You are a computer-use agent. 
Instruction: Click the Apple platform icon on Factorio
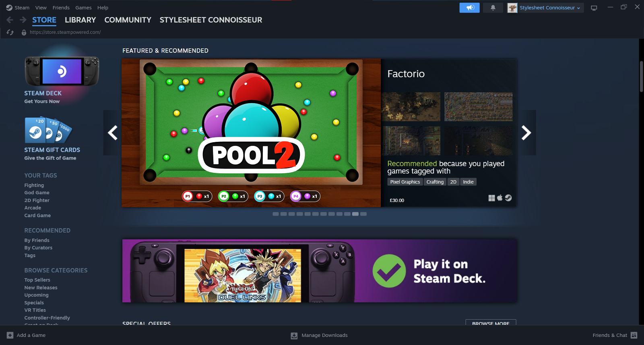[x=500, y=197]
